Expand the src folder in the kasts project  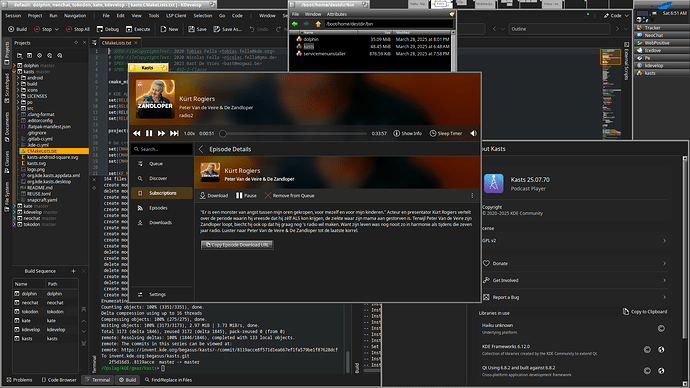point(18,108)
